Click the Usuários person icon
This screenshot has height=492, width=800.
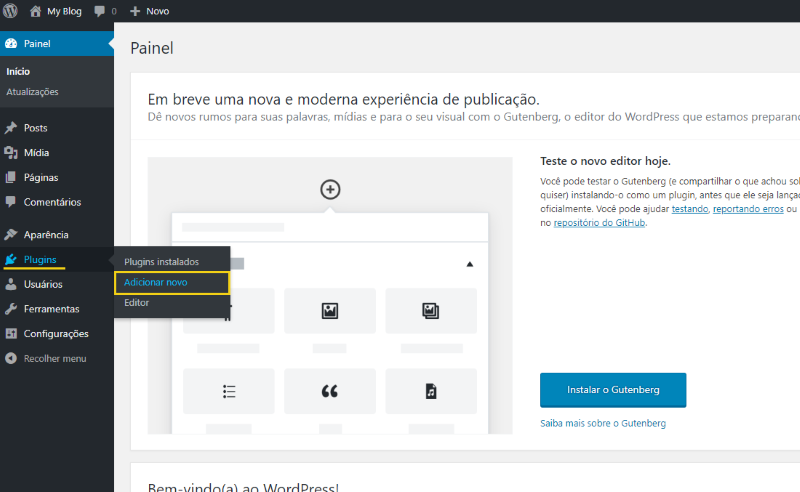coord(11,284)
